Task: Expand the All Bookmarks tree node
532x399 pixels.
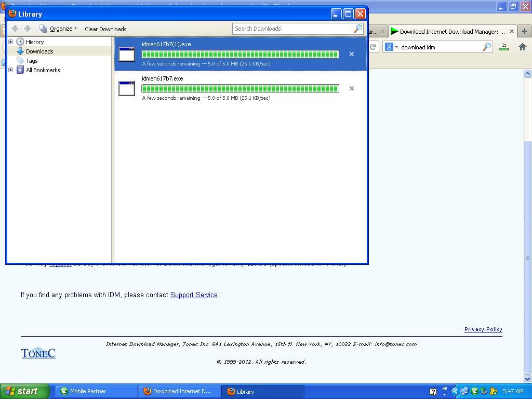Action: tap(10, 70)
